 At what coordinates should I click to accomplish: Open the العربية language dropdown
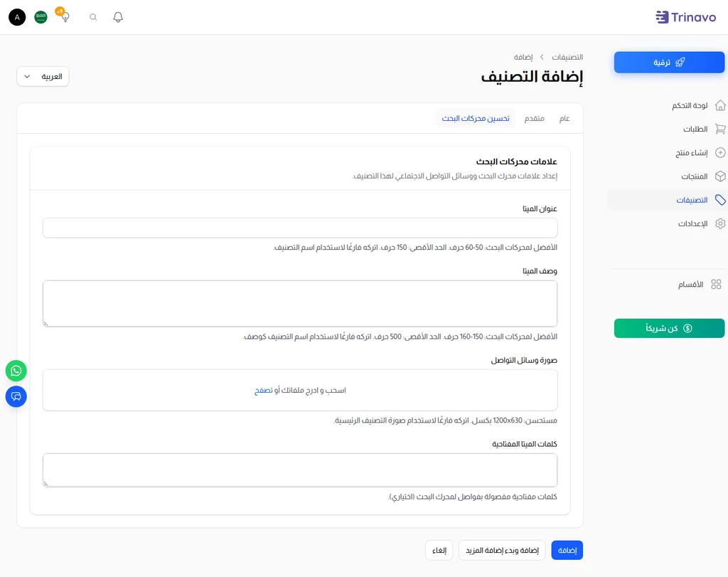click(43, 77)
